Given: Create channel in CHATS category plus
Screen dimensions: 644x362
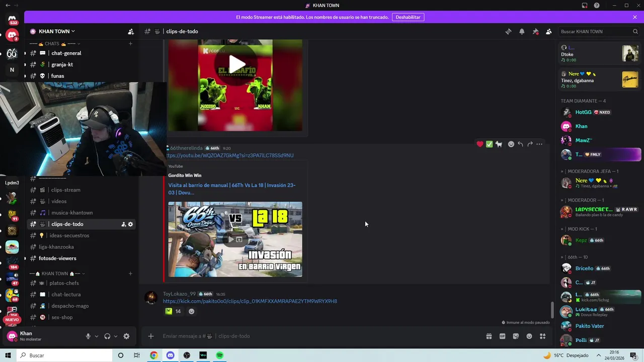Looking at the screenshot, I should pyautogui.click(x=130, y=44).
